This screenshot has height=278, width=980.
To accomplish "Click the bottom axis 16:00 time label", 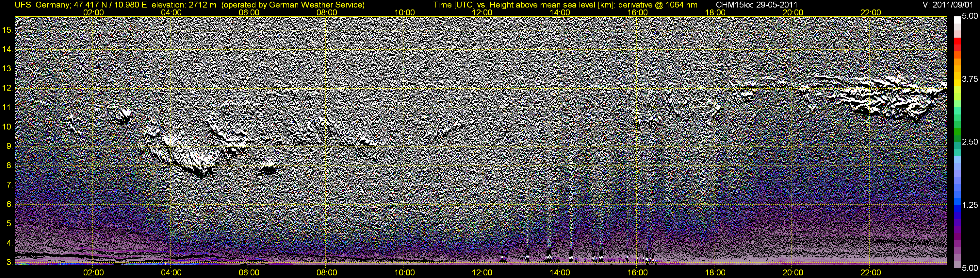I will pos(638,273).
